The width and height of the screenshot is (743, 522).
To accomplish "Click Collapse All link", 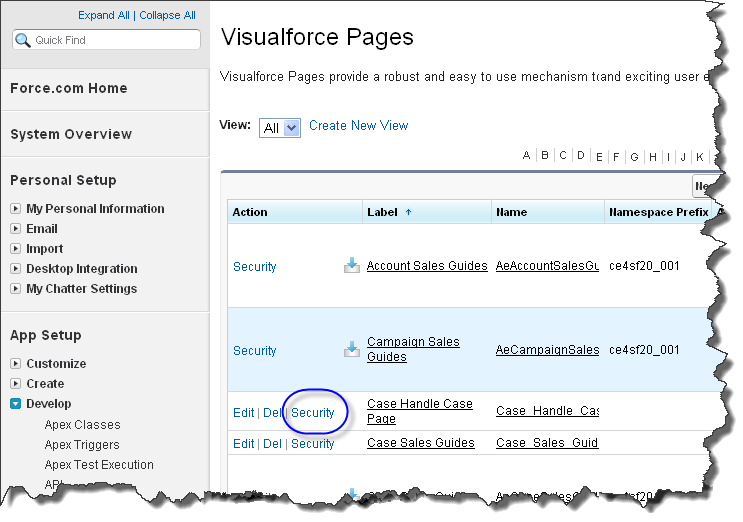I will 167,15.
